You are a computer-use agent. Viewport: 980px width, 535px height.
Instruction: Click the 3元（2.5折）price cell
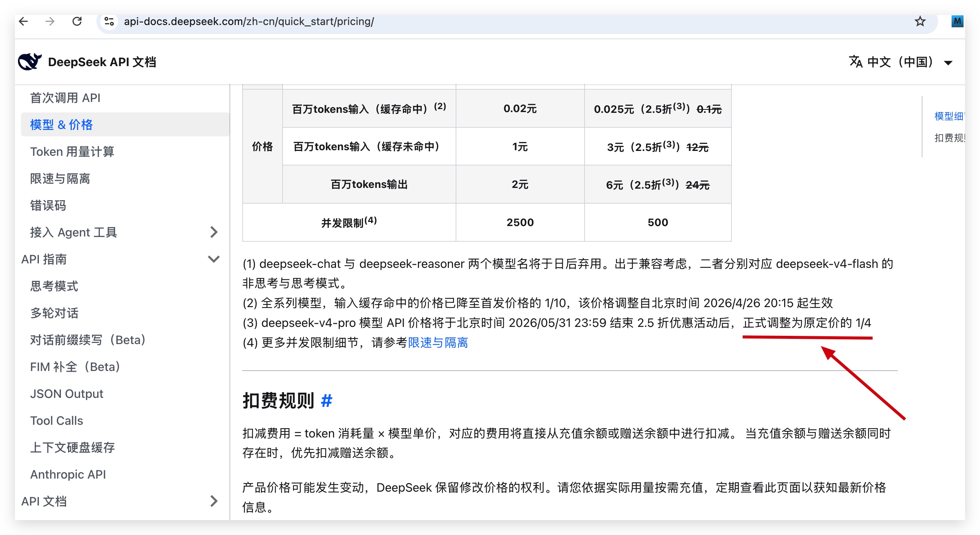pyautogui.click(x=658, y=146)
